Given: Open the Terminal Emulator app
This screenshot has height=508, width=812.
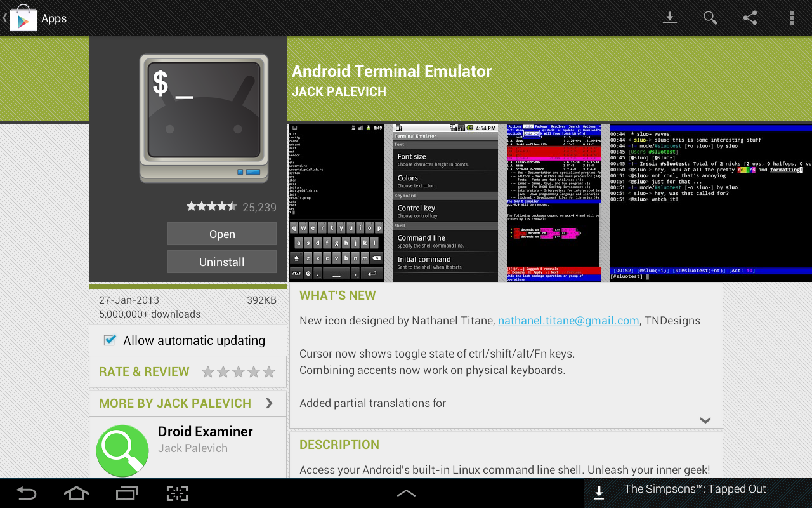Looking at the screenshot, I should click(x=222, y=234).
